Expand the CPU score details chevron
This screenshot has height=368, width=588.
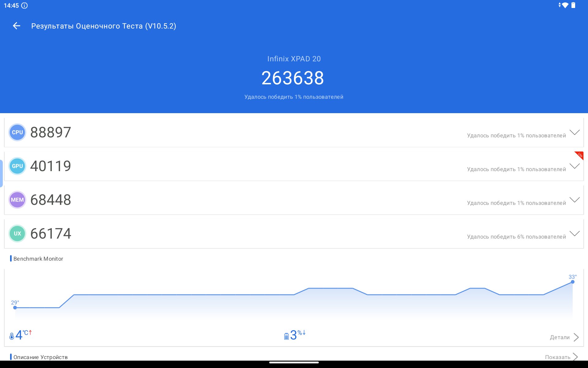click(575, 132)
